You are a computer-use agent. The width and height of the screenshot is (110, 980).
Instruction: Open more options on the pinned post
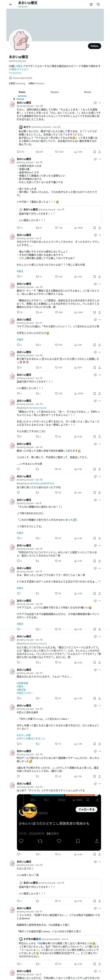point(100,103)
